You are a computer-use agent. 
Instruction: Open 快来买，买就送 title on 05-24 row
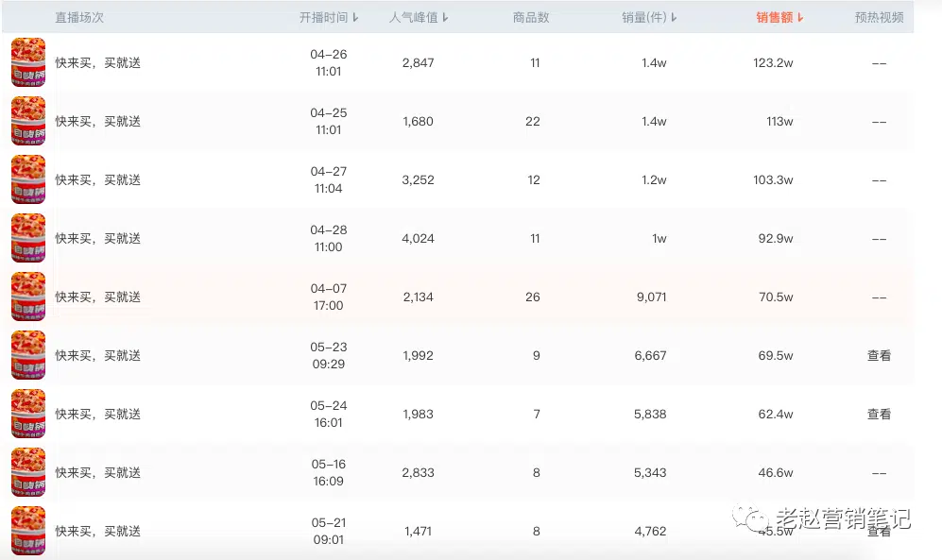click(x=98, y=415)
